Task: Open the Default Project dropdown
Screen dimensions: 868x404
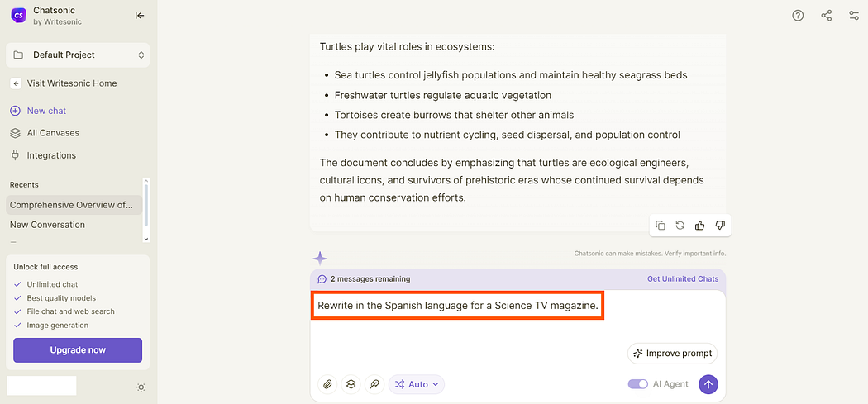Action: (78, 55)
